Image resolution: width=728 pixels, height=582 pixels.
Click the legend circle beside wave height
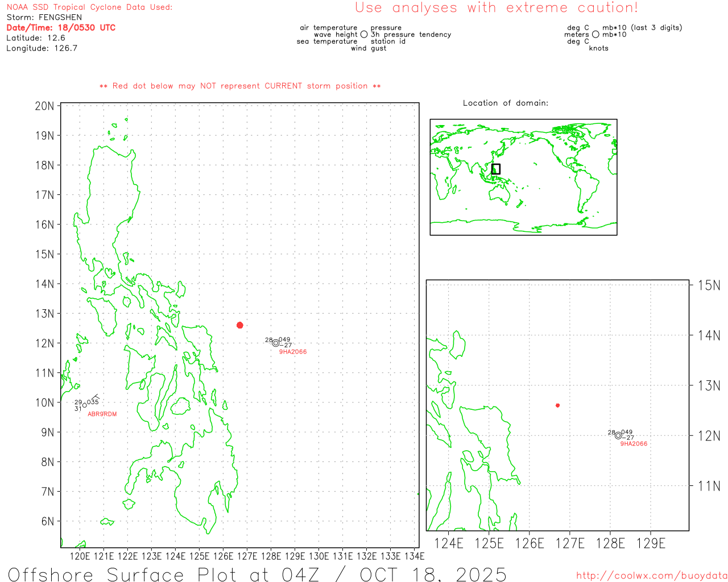[364, 35]
